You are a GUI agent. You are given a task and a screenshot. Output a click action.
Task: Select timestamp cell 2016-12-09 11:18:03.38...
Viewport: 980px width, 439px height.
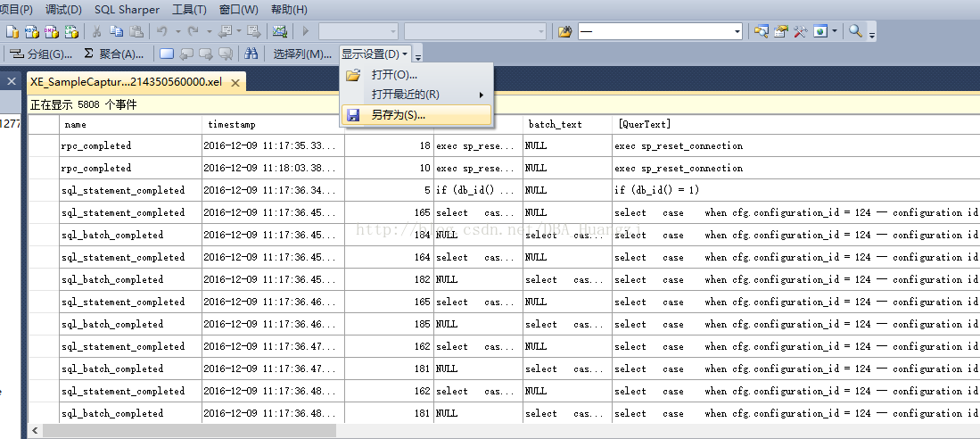click(x=273, y=168)
